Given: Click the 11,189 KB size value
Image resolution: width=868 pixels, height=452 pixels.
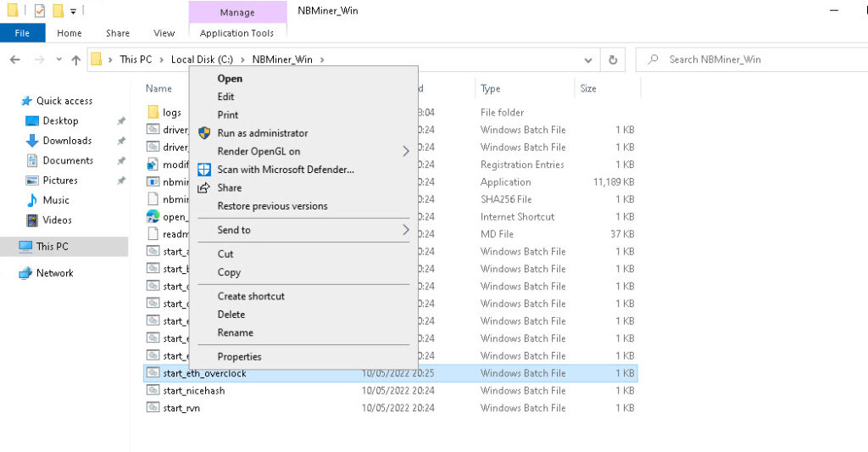Looking at the screenshot, I should 614,181.
